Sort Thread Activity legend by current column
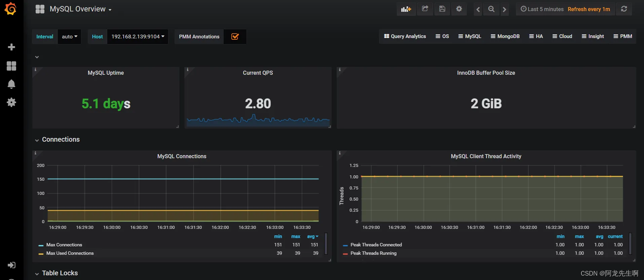The image size is (644, 280). click(615, 237)
